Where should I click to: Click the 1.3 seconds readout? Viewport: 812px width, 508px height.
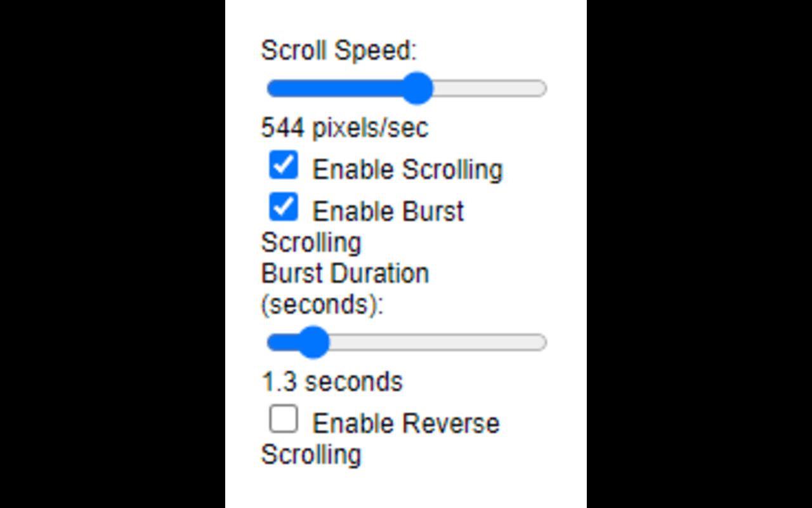click(332, 381)
